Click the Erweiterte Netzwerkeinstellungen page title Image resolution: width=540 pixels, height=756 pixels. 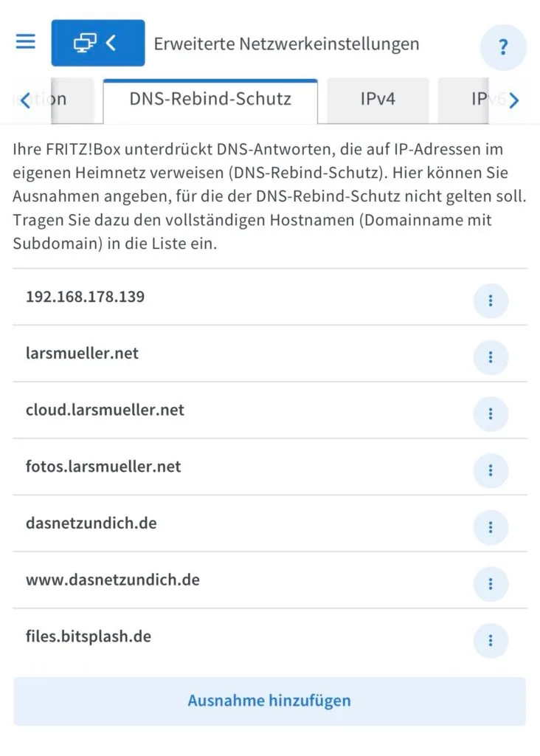click(x=287, y=44)
